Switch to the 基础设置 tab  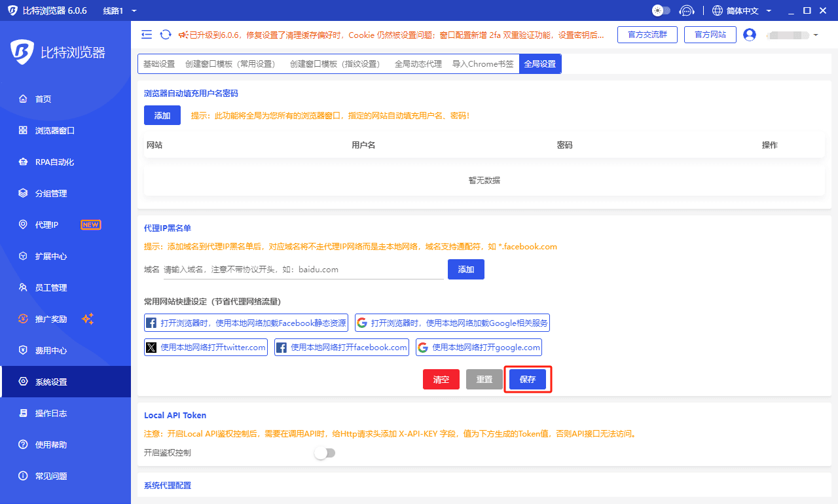159,63
